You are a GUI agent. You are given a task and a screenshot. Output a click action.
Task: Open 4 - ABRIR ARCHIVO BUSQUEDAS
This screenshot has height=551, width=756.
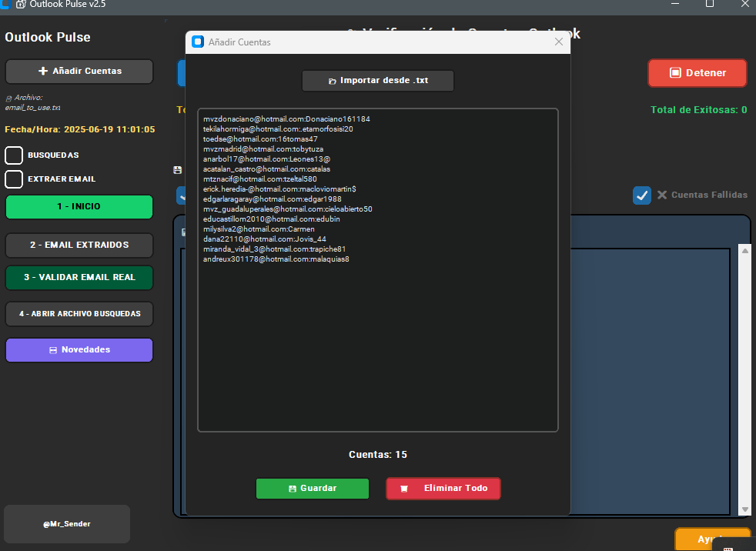79,314
